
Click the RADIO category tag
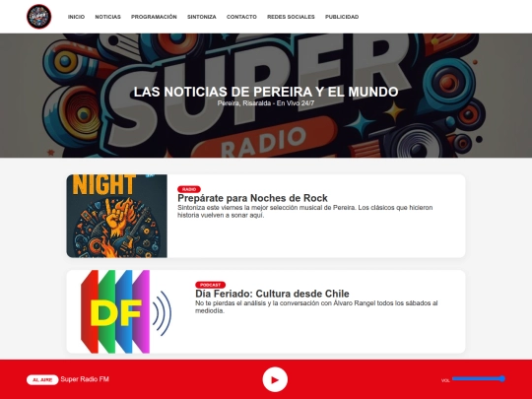pos(189,189)
